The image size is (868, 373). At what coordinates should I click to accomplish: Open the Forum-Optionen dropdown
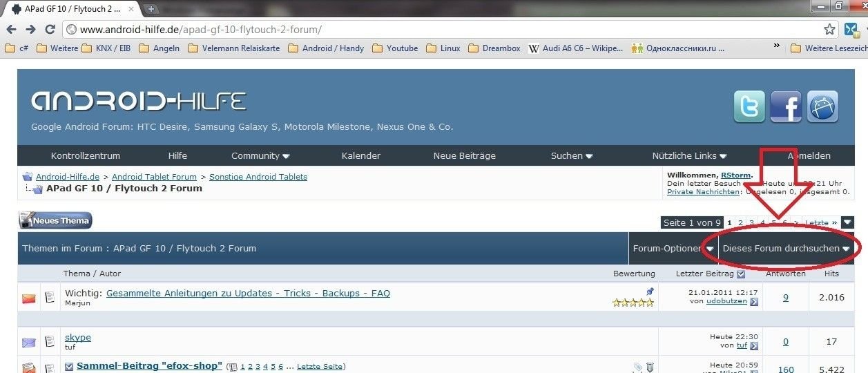(673, 248)
